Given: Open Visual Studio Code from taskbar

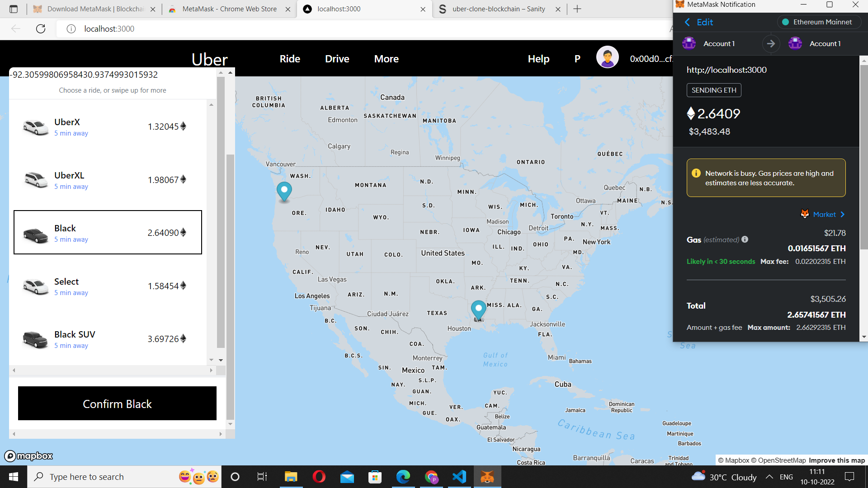Looking at the screenshot, I should coord(459,477).
